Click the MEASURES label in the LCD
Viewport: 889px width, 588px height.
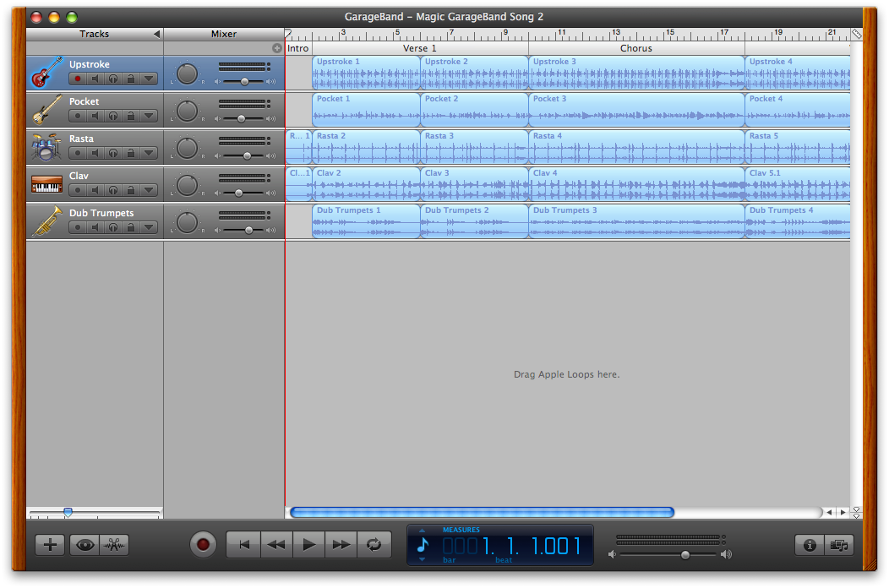point(461,530)
